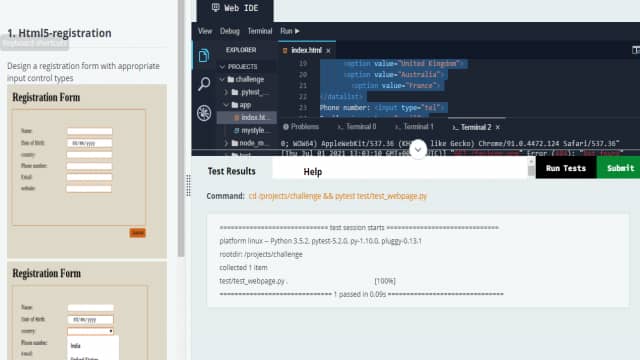The height and width of the screenshot is (360, 640).
Task: Expand the .pytest_ folder chevron
Action: 227,92
